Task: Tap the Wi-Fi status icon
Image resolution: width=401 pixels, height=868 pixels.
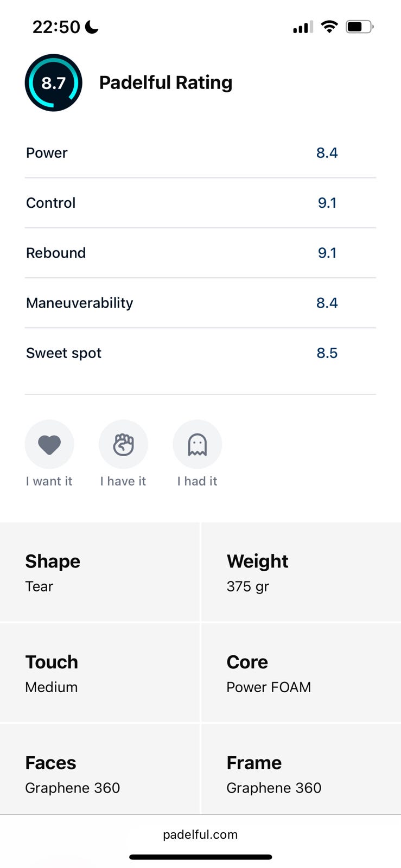Action: (x=329, y=27)
